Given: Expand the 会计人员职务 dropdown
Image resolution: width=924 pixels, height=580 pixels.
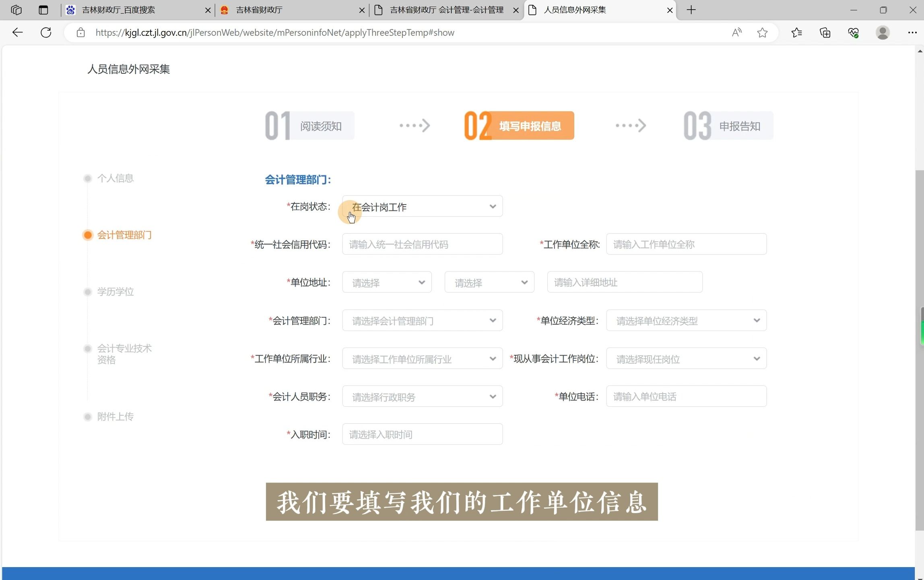Looking at the screenshot, I should pos(422,396).
